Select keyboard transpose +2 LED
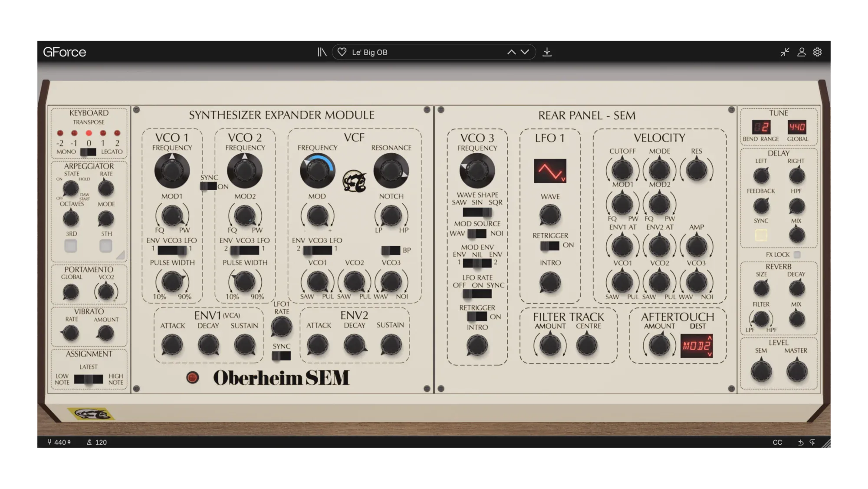 click(117, 133)
